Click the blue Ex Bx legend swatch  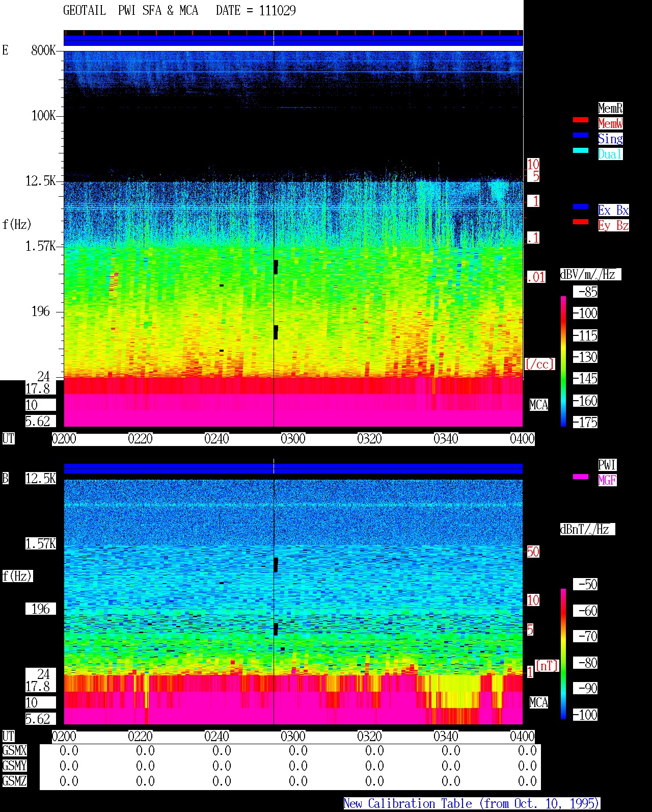pyautogui.click(x=581, y=206)
